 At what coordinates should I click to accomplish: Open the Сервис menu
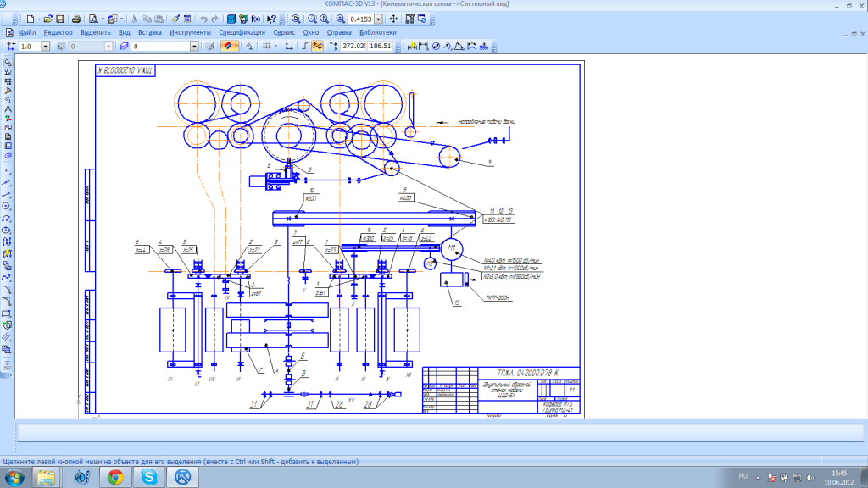(x=284, y=33)
